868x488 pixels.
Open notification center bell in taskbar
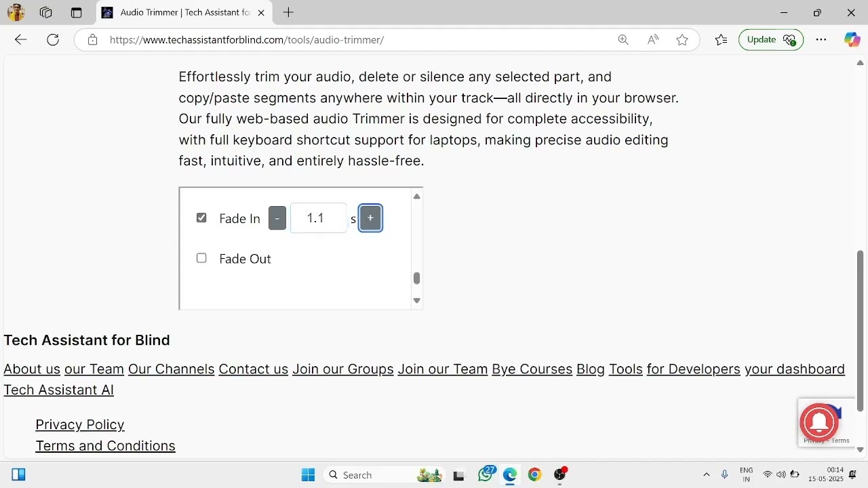click(853, 475)
